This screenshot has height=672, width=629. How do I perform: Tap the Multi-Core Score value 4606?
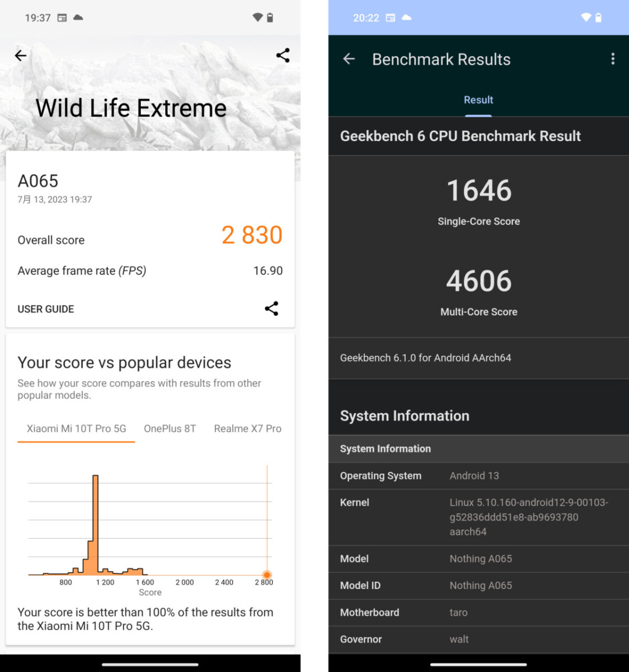pyautogui.click(x=479, y=281)
